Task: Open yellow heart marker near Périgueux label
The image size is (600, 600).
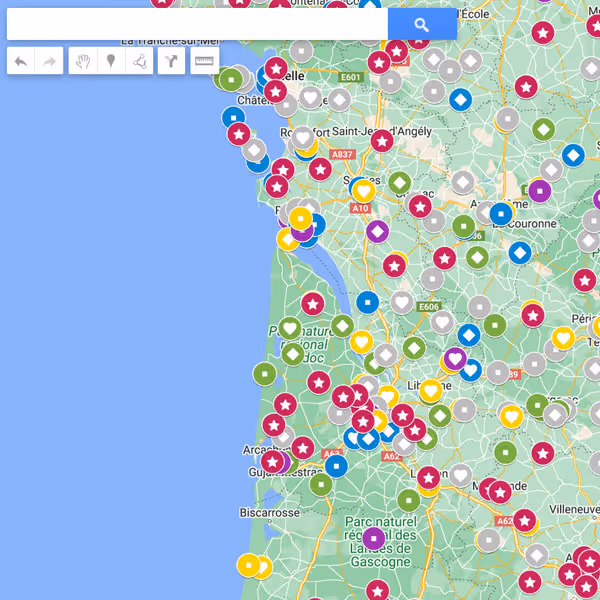Action: tap(563, 338)
